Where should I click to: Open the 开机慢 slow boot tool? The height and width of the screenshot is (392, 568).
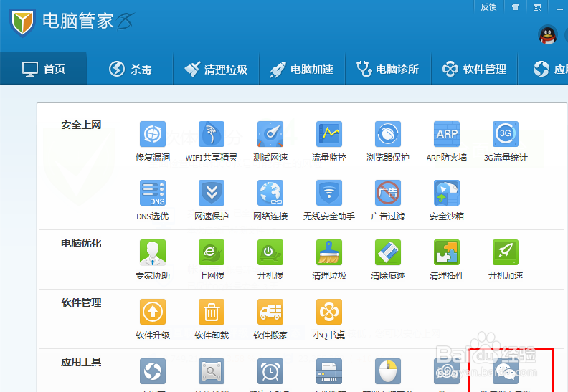[x=270, y=259]
